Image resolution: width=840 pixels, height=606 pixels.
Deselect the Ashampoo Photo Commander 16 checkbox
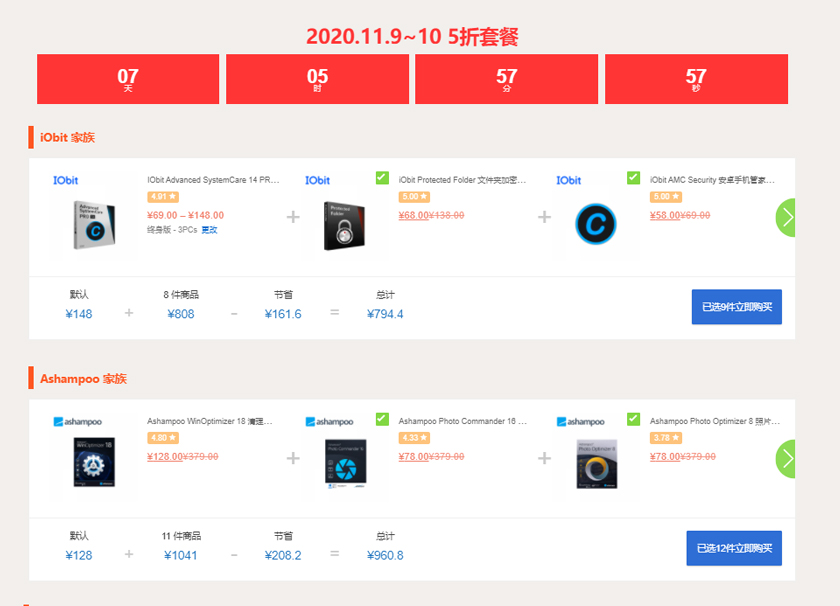[382, 419]
